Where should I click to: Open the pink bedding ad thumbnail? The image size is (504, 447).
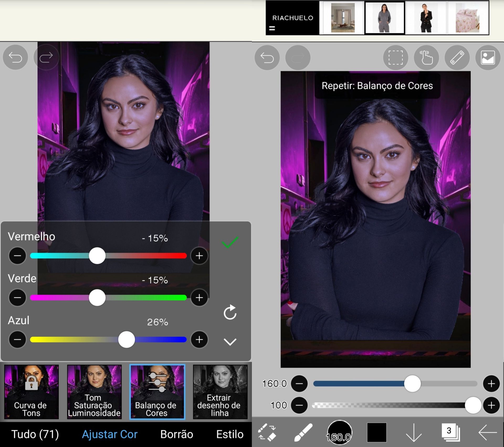468,18
